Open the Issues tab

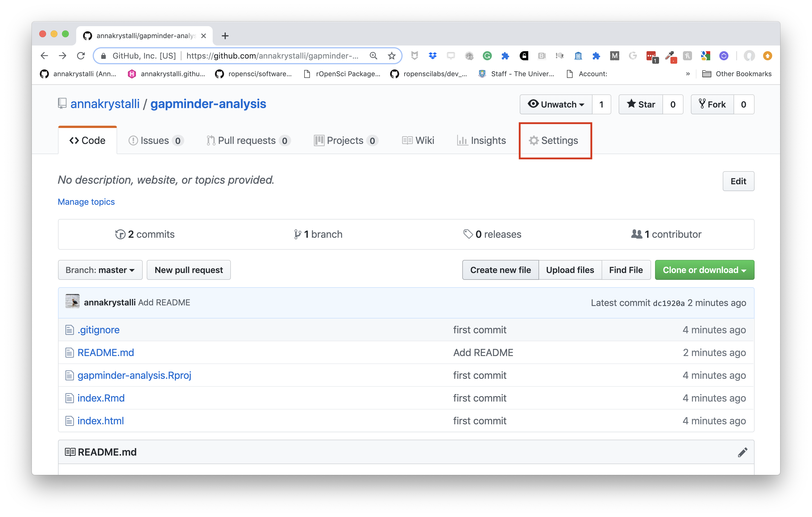pos(156,140)
